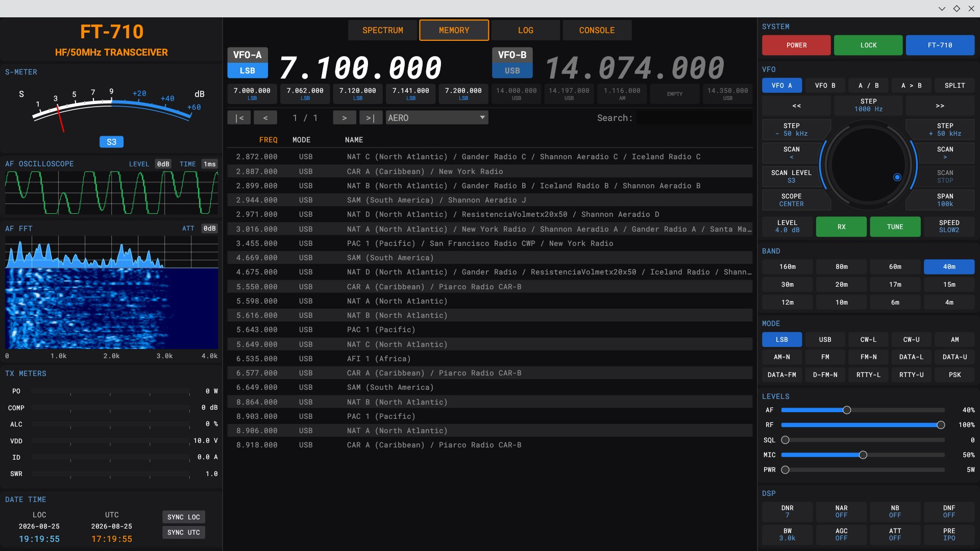The height and width of the screenshot is (551, 980).
Task: Go to next memory page
Action: (345, 118)
